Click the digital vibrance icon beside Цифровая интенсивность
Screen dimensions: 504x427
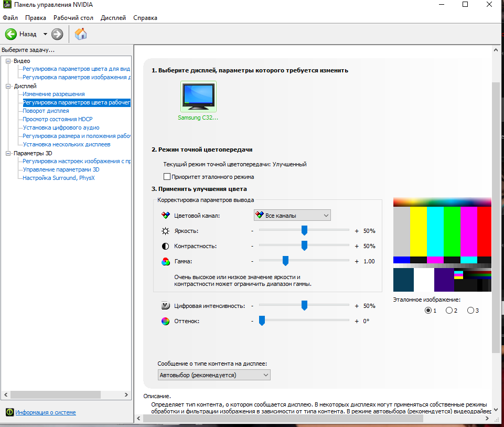click(165, 306)
